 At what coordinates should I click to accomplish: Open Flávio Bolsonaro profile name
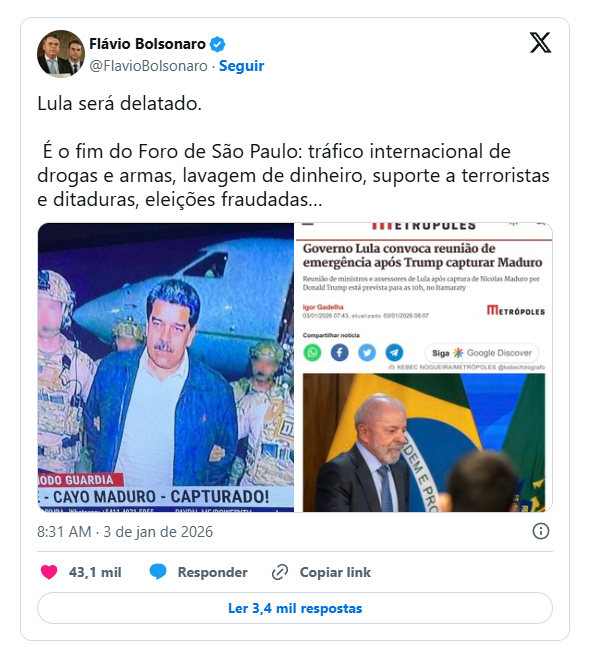[147, 44]
